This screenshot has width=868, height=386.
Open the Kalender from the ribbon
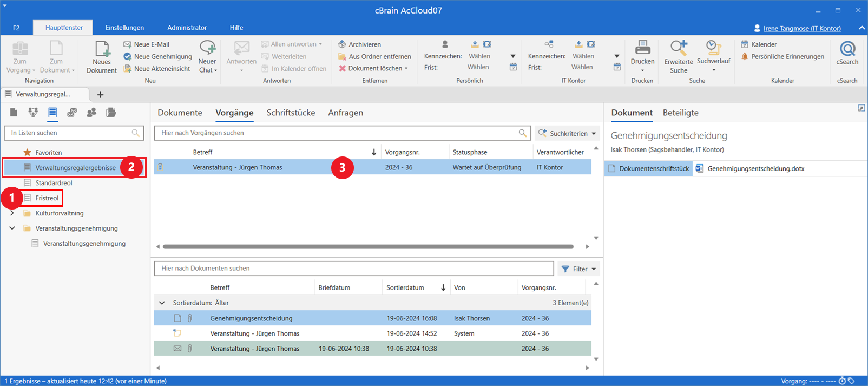point(759,44)
